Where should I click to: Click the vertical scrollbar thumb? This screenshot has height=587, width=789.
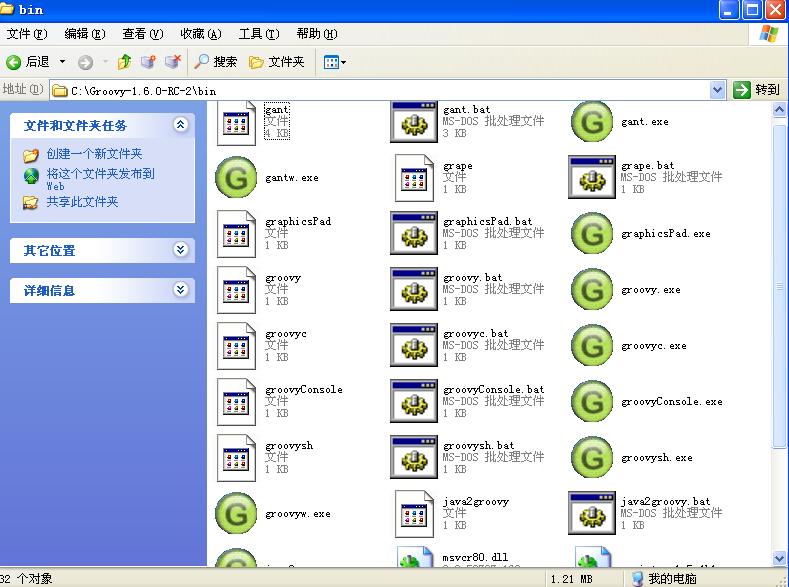coord(779,285)
